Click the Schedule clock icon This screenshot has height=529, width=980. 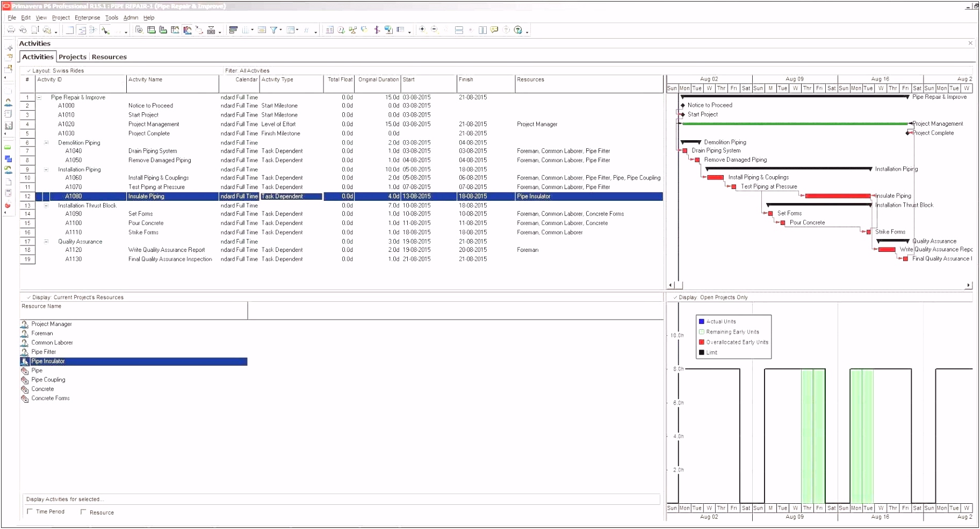[341, 30]
